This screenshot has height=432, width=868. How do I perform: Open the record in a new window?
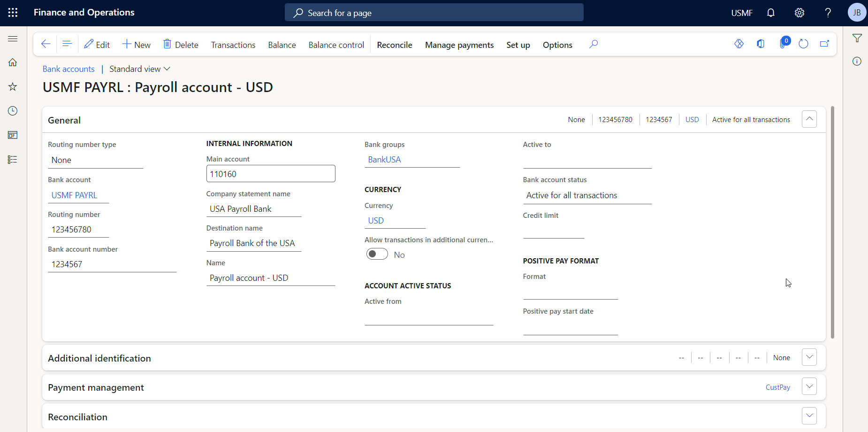825,43
